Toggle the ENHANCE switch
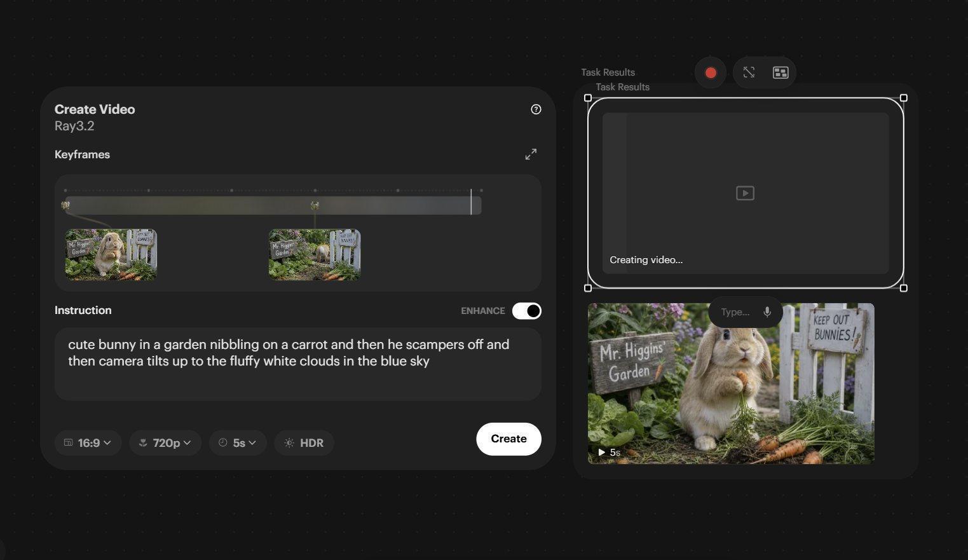 [527, 311]
